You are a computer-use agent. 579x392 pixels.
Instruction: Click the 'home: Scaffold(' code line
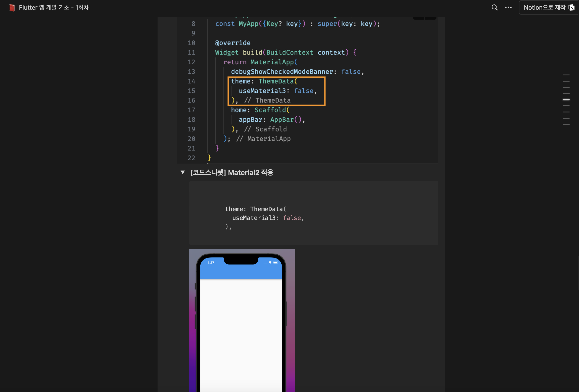(260, 110)
